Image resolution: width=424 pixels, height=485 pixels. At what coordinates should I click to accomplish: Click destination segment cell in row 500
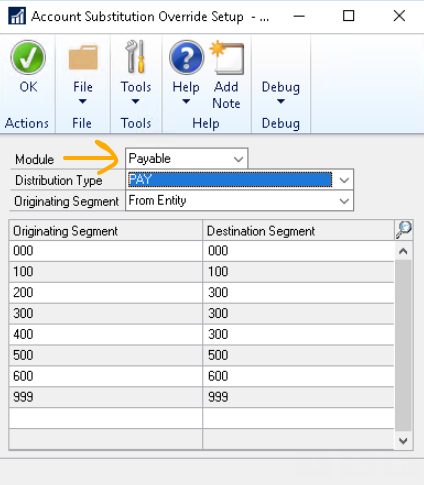tap(298, 356)
